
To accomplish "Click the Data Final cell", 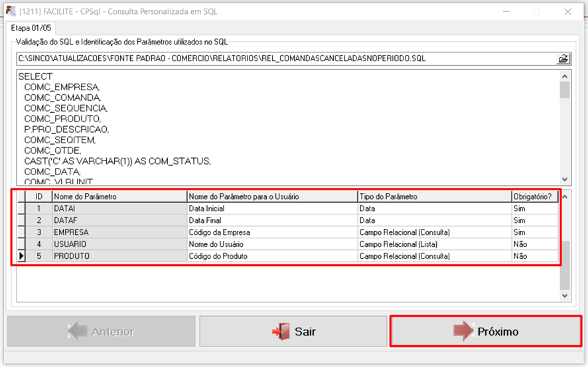I will [x=272, y=220].
